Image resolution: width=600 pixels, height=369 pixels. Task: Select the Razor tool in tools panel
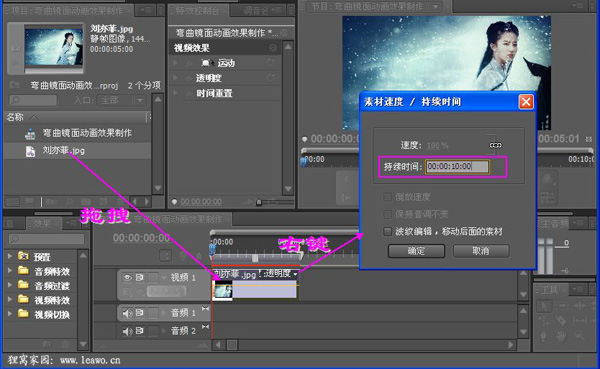click(561, 320)
